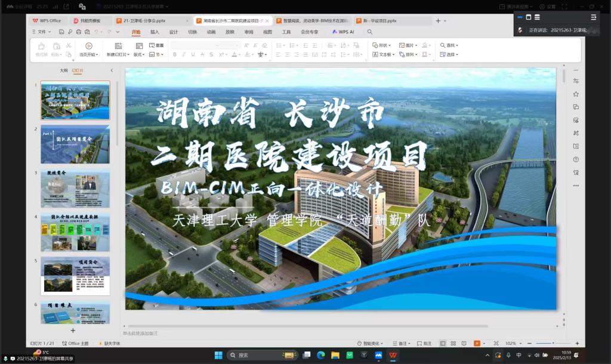Collapse the slide panel with arrow
This screenshot has height=364, width=611.
pyautogui.click(x=112, y=70)
